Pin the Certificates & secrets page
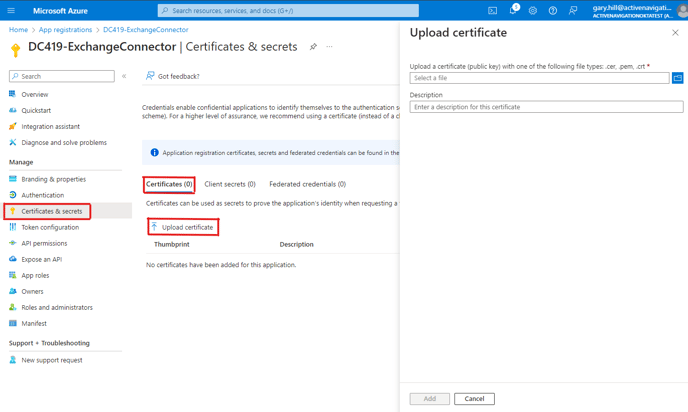Image resolution: width=688 pixels, height=412 pixels. 313,47
